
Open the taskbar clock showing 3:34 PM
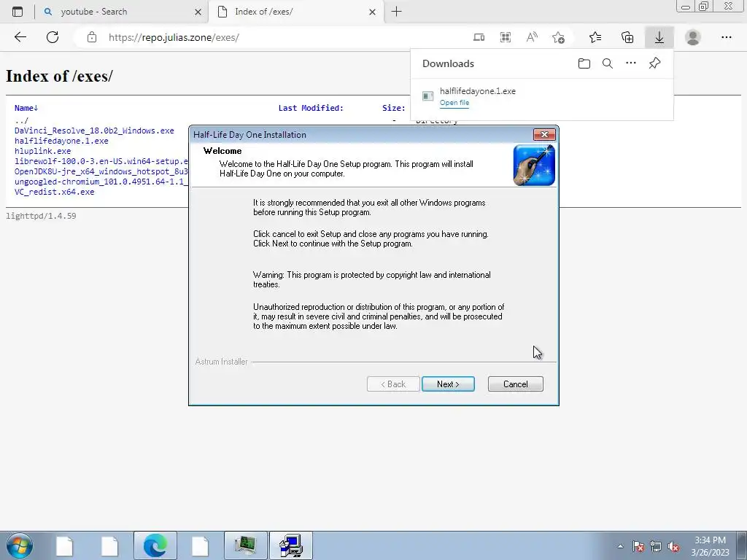(710, 546)
